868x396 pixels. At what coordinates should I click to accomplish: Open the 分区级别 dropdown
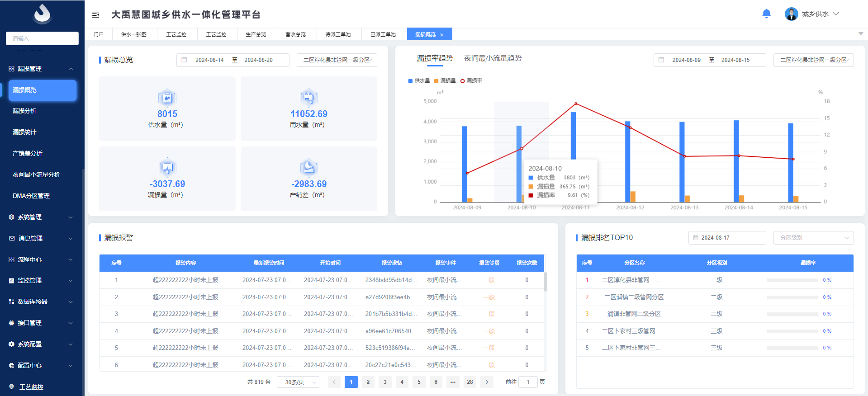point(813,238)
